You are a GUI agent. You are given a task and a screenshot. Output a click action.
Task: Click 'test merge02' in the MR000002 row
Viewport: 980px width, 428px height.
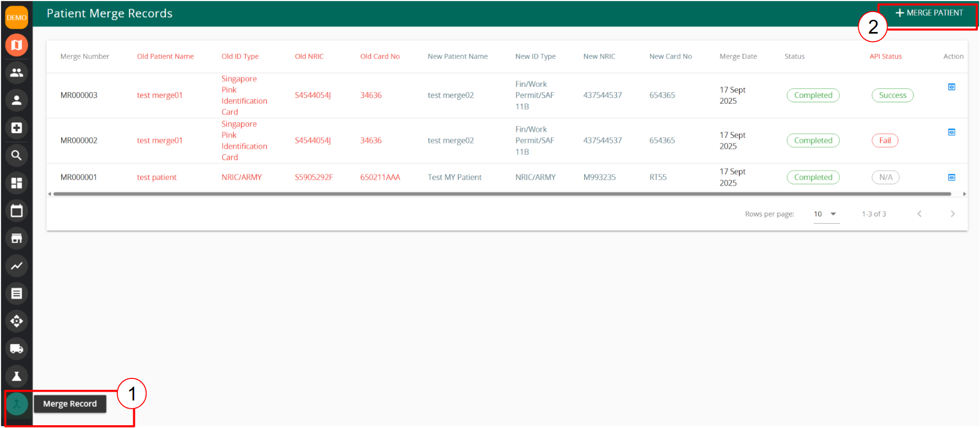(450, 140)
